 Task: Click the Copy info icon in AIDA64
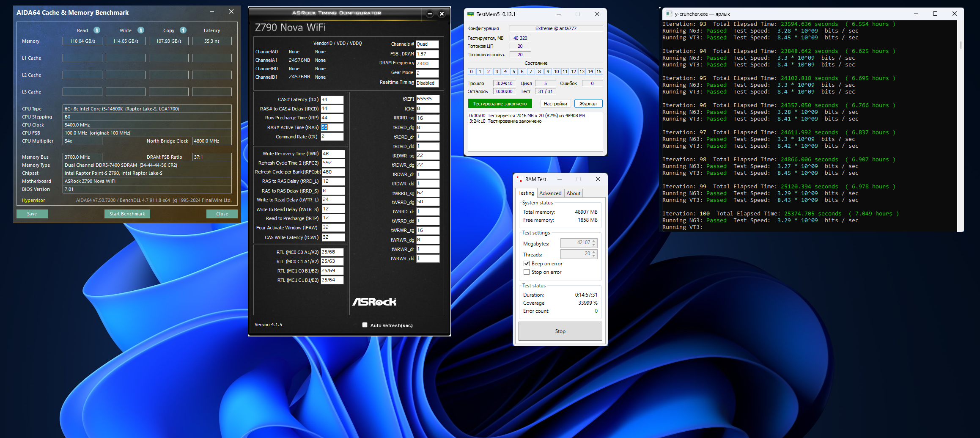pos(183,30)
